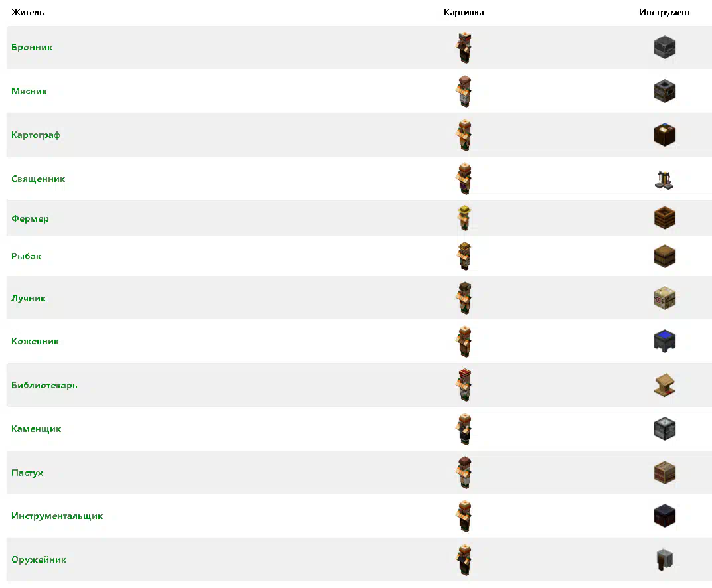
Task: Go to the Инструментальщик link
Action: pos(57,516)
